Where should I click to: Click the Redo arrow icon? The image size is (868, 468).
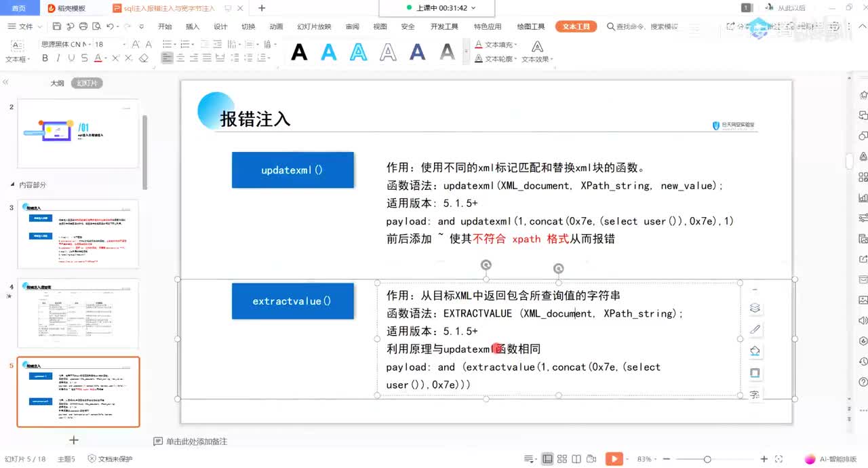[x=127, y=26]
